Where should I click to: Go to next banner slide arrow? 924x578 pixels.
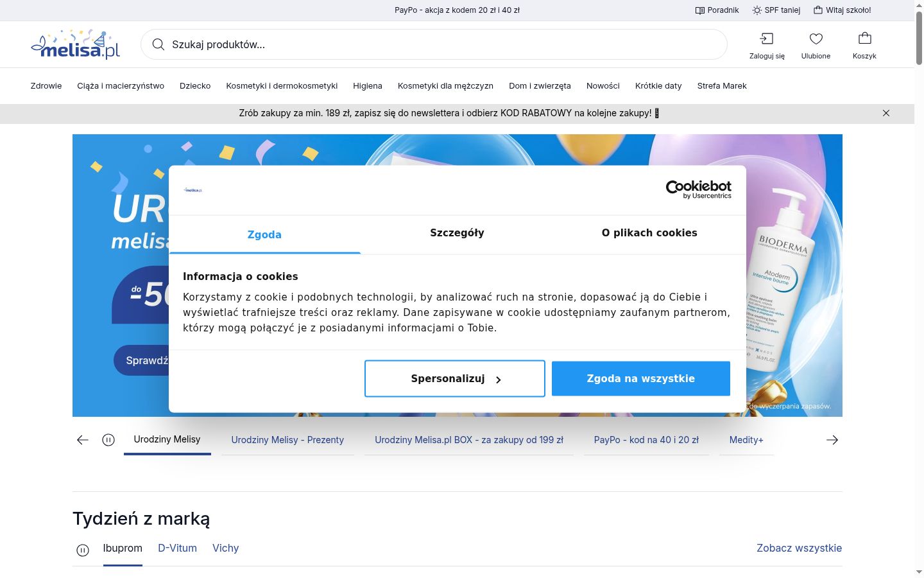[832, 440]
